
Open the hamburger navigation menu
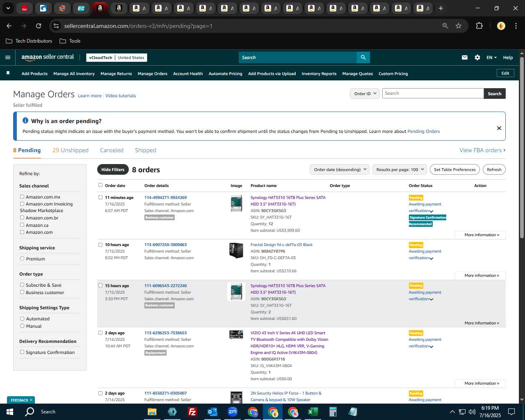(x=7, y=57)
